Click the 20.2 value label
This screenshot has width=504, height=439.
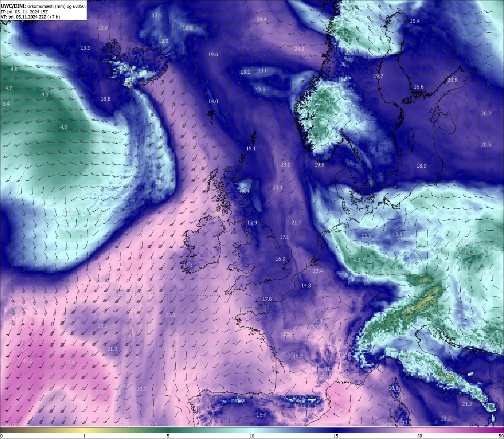coord(486,114)
